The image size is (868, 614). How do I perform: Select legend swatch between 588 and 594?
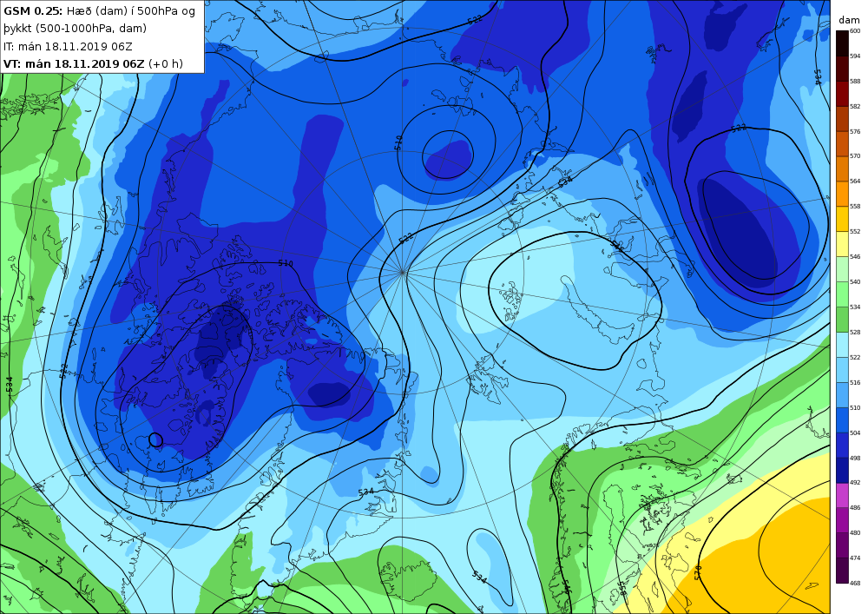pos(842,69)
